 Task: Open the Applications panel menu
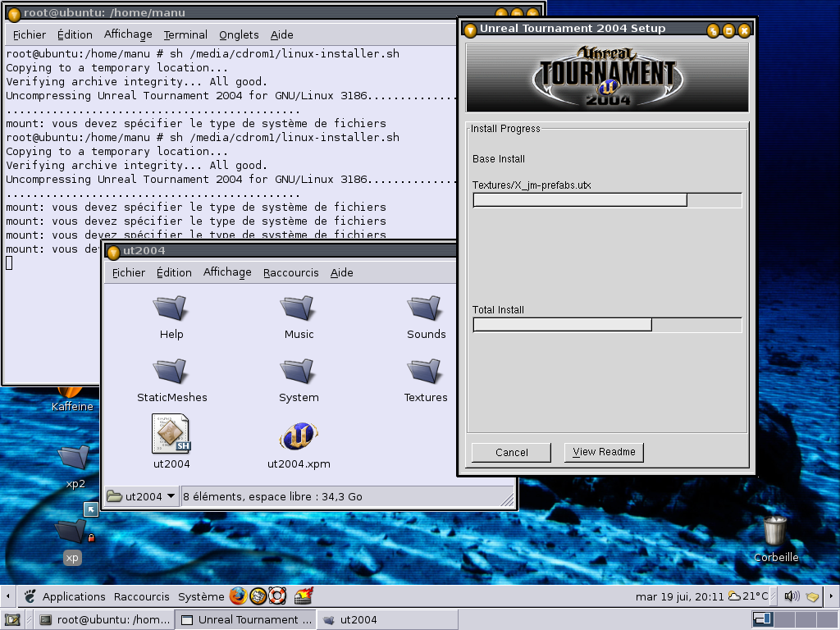point(74,596)
